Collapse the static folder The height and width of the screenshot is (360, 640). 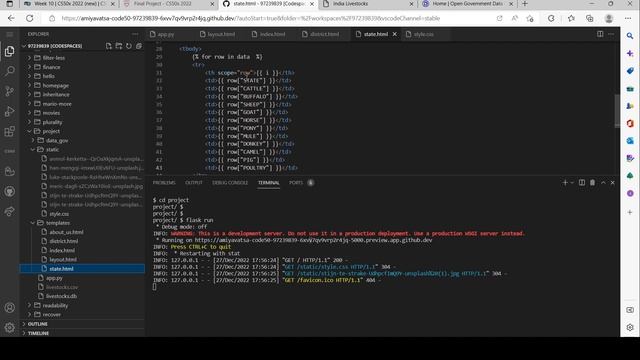(x=52, y=149)
